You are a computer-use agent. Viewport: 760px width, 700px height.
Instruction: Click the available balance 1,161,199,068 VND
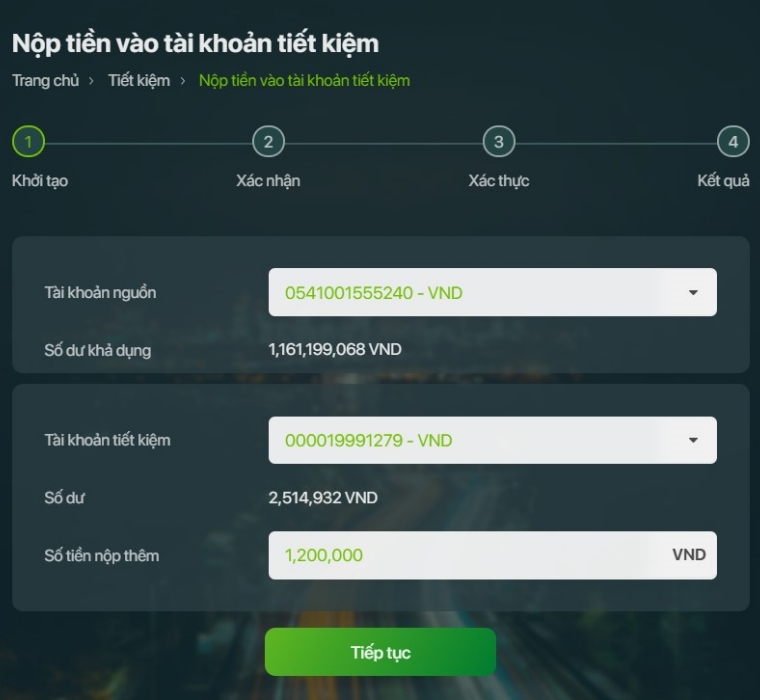coord(335,350)
